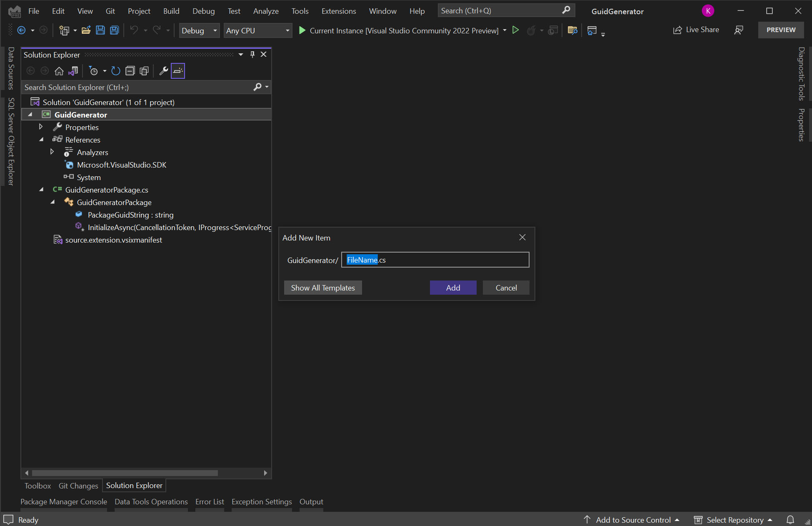Expand the Properties node
This screenshot has height=526, width=812.
click(x=40, y=127)
